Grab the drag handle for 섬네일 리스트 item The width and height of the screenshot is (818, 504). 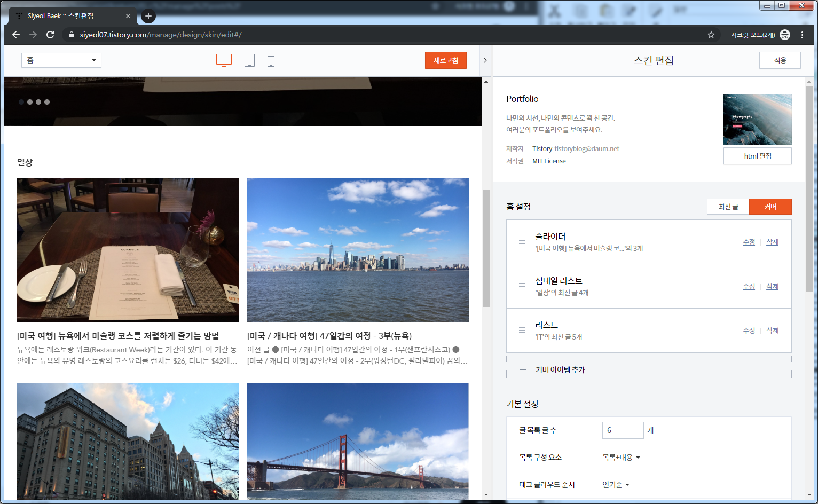pyautogui.click(x=522, y=286)
